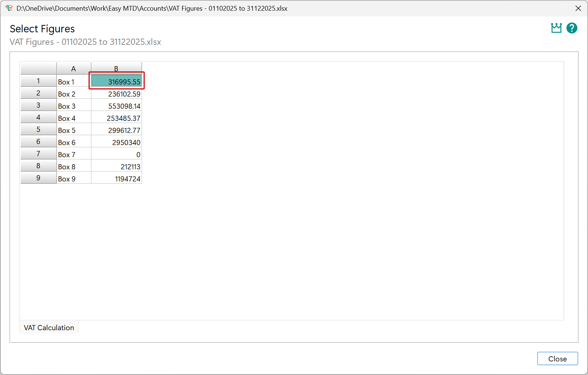Click column B header

click(x=116, y=68)
